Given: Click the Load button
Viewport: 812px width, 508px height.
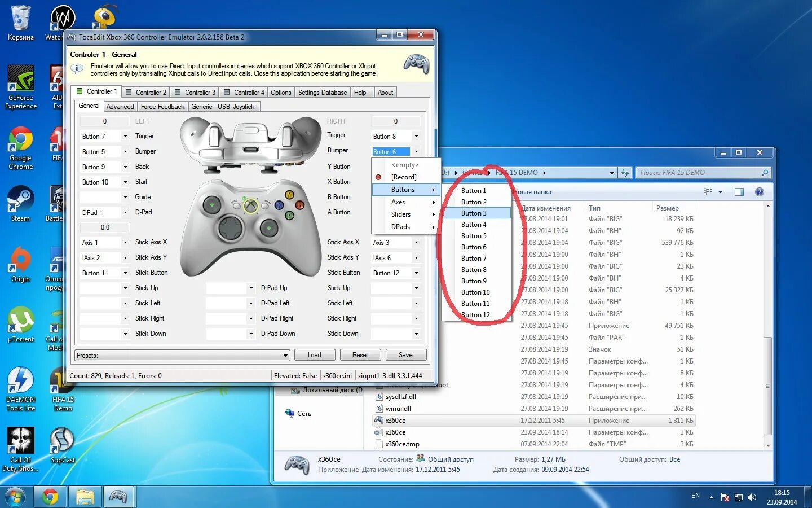Looking at the screenshot, I should tap(315, 355).
